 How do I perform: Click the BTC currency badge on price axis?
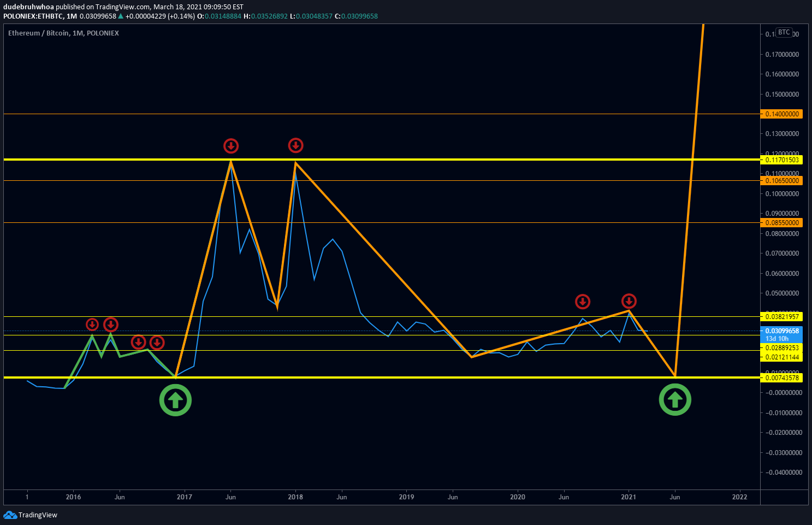tap(784, 32)
